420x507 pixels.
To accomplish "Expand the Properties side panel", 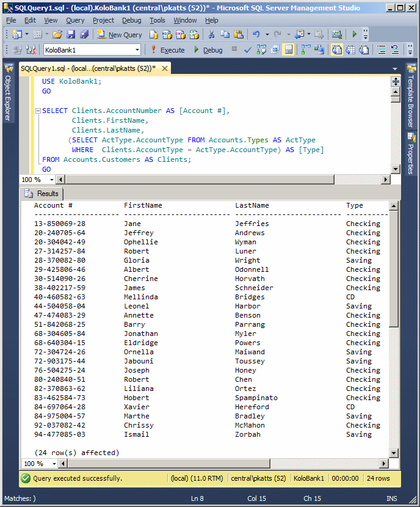I will coord(411,153).
